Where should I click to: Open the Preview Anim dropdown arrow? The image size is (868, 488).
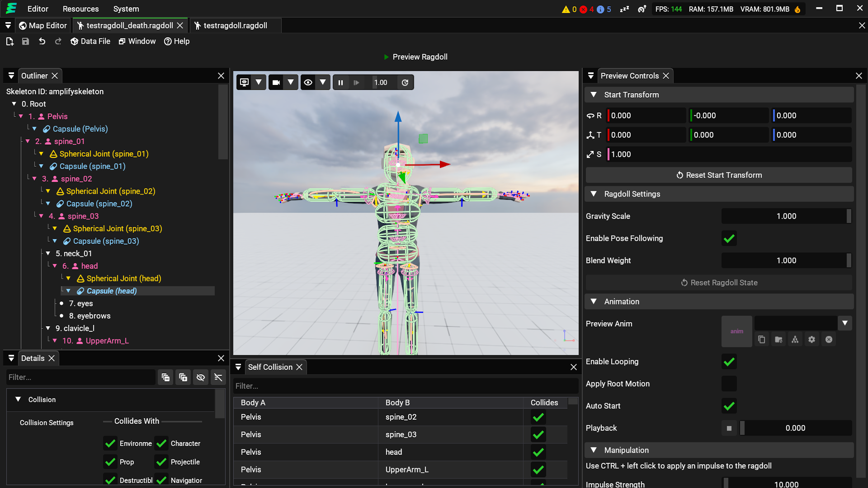point(844,323)
